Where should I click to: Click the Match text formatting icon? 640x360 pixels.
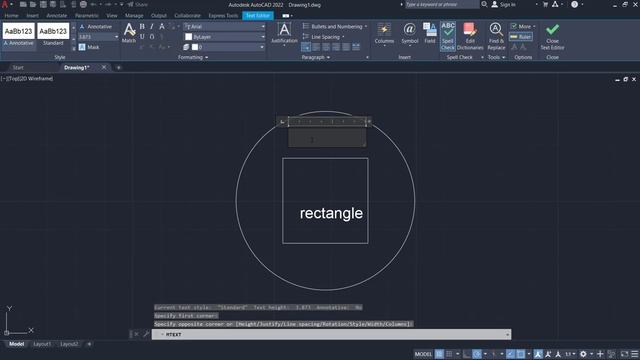129,33
